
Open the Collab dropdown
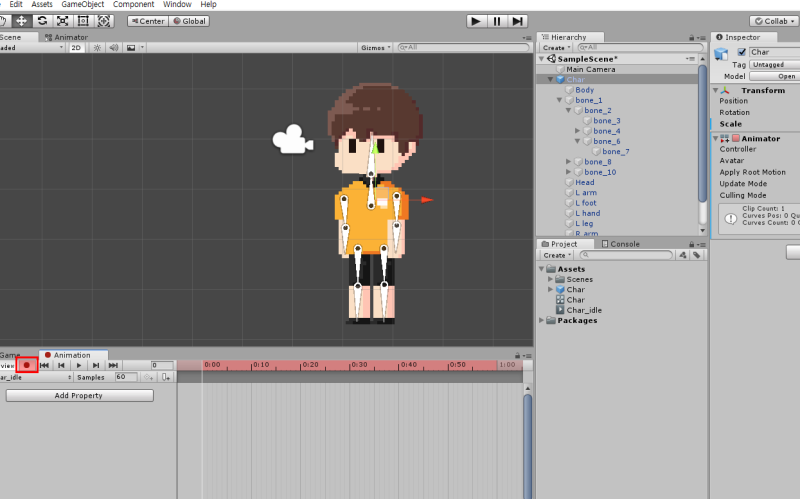click(x=774, y=21)
